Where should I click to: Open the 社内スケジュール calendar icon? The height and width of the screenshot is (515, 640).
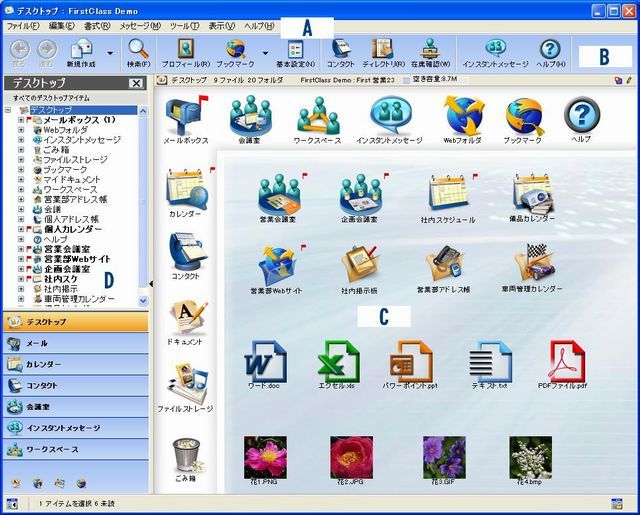[x=447, y=192]
